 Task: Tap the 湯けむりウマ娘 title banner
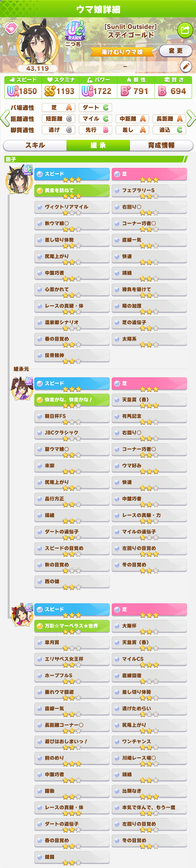(x=122, y=52)
